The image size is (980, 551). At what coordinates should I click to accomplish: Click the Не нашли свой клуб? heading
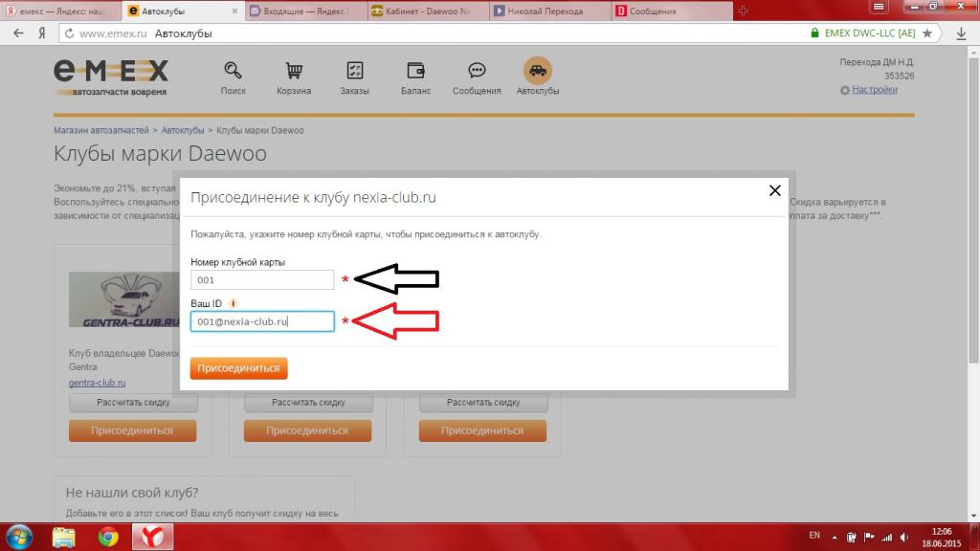(132, 493)
